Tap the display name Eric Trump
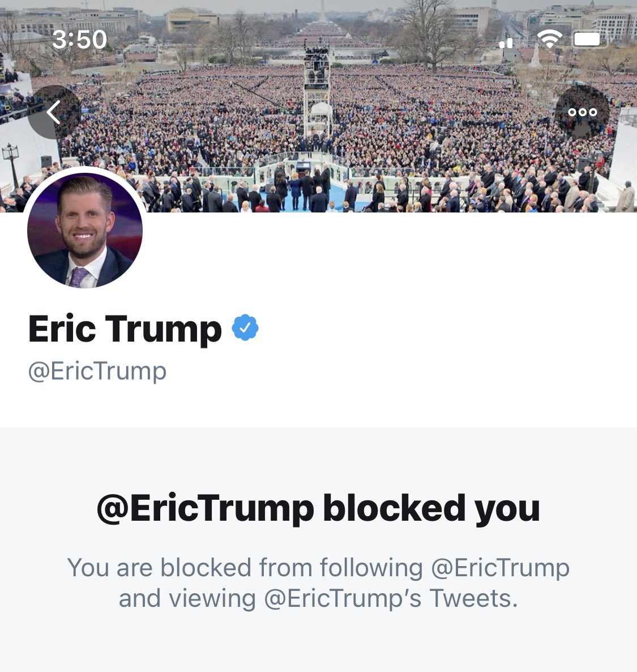 [125, 329]
